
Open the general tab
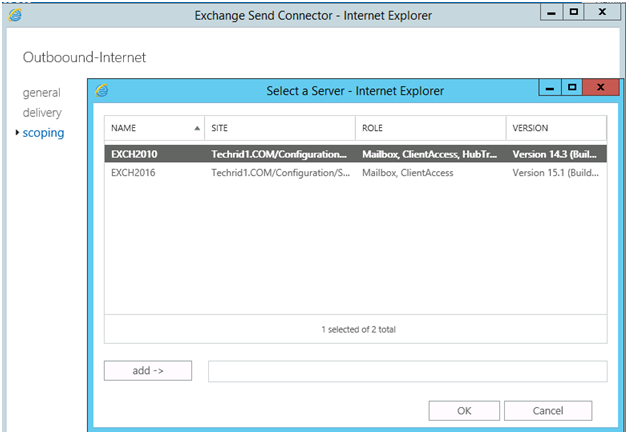tap(42, 92)
